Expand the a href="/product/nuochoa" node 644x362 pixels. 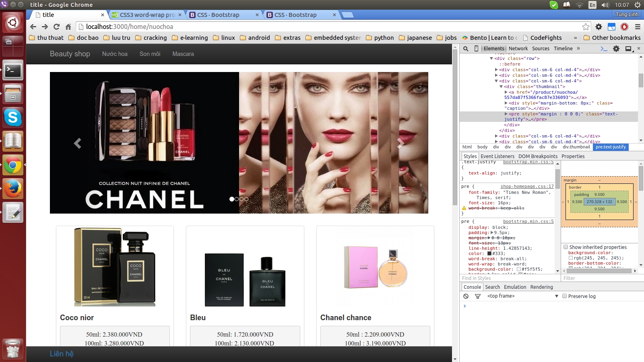pyautogui.click(x=506, y=92)
